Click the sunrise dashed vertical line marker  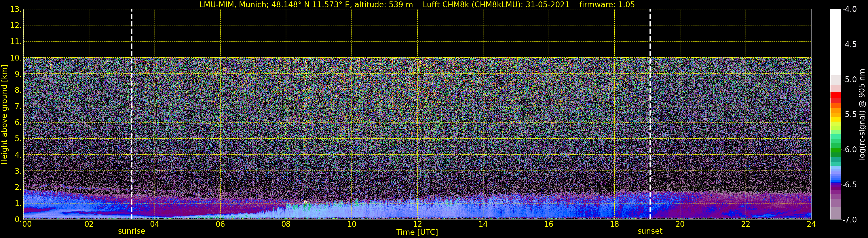131,114
